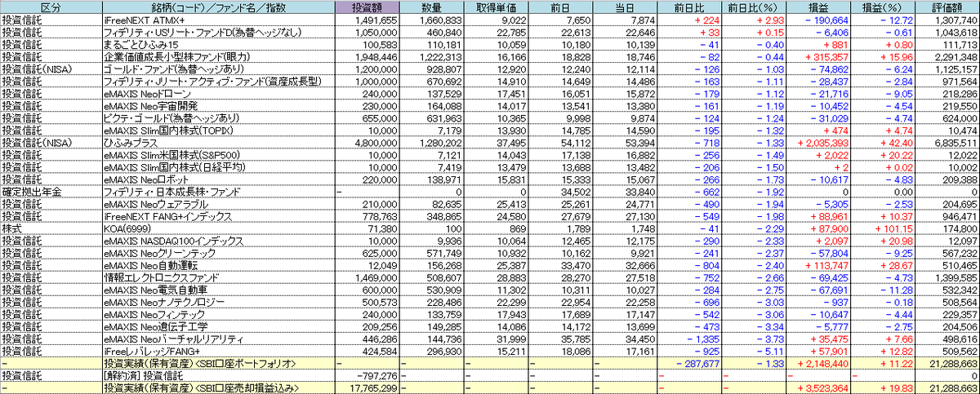The width and height of the screenshot is (980, 394).
Task: Select the 銘柄(コード)/ファンド名/指数 header cell
Action: click(x=217, y=6)
